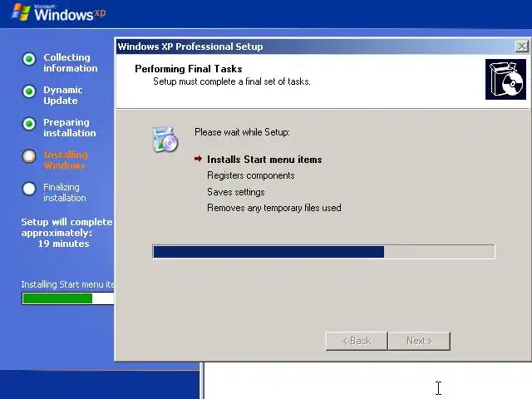Screen dimensions: 532x399
Task: Click 'Setup will complete approximately:' text
Action: coord(66,227)
